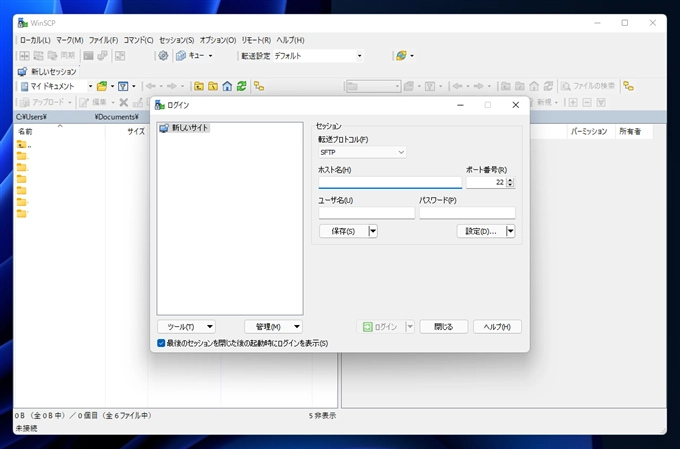This screenshot has height=449, width=680.
Task: Open the Save button dropdown arrow
Action: point(373,231)
